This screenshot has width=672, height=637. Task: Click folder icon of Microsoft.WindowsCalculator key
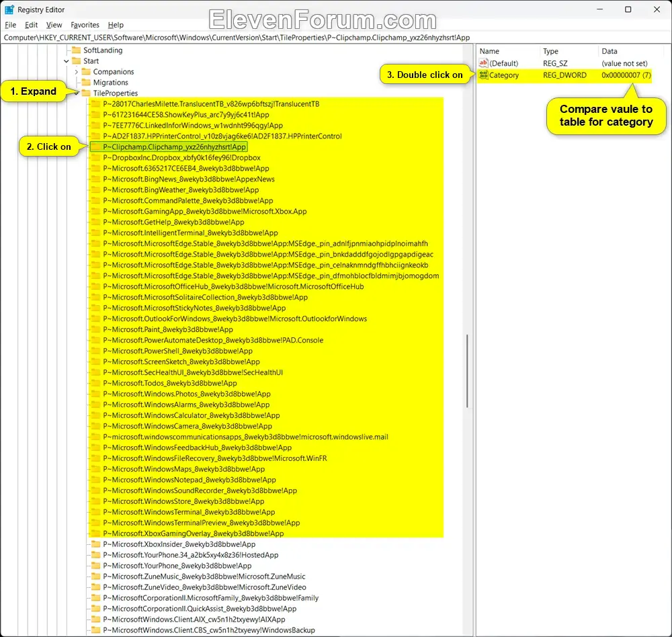coord(96,415)
